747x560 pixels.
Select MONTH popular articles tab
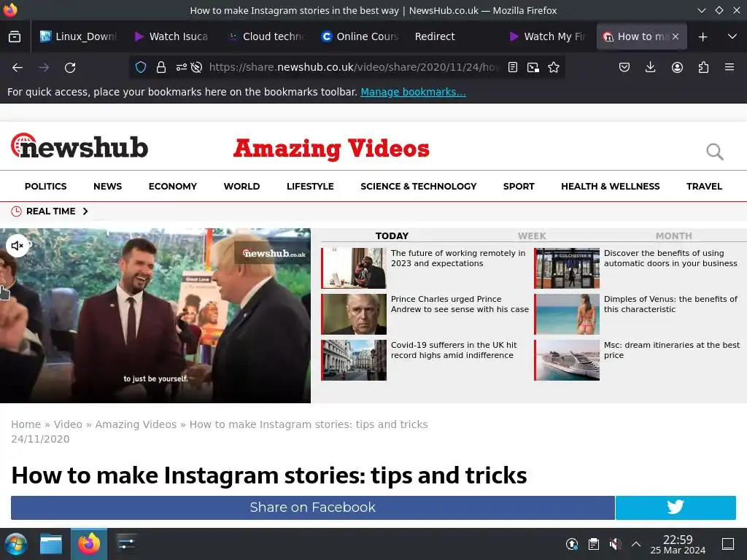tap(673, 236)
